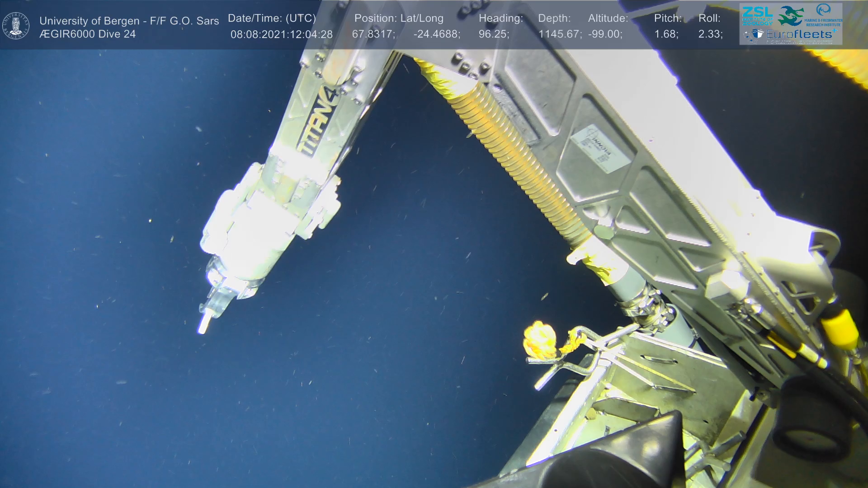Click the 'University of Bergen - F/F G.O. Sars' text
The width and height of the screenshot is (868, 488).
pos(129,21)
